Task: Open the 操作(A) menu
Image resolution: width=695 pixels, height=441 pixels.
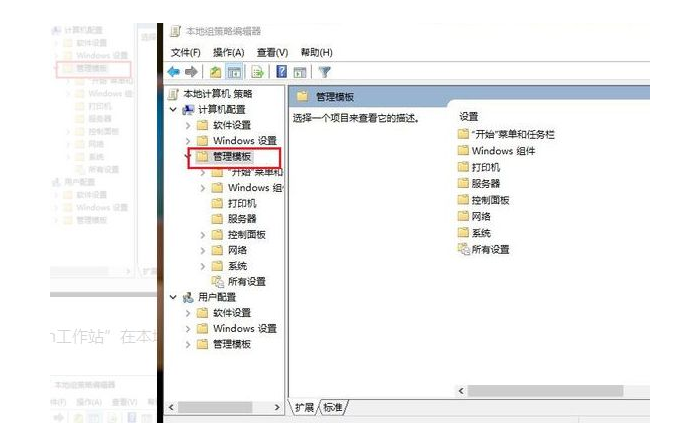Action: tap(228, 52)
